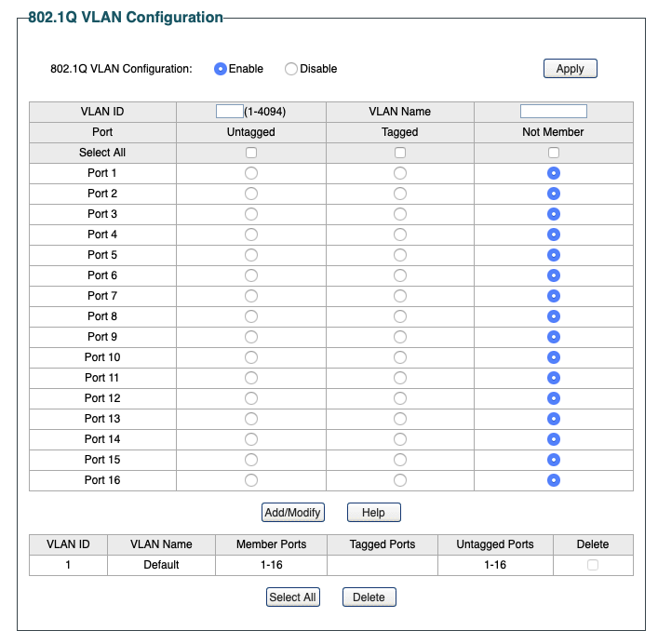658x644 pixels.
Task: Set Port 3 to Tagged
Action: click(x=400, y=214)
